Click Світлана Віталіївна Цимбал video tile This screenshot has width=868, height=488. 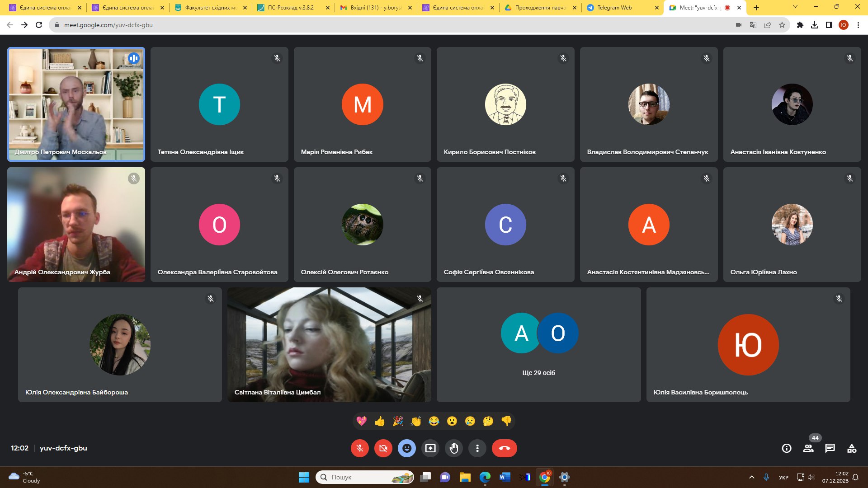coord(329,345)
